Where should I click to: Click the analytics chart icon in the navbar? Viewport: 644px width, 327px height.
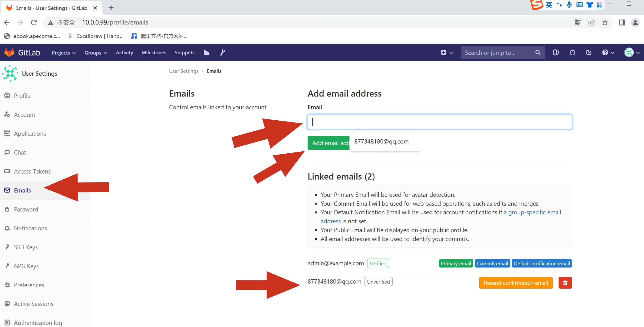tap(206, 53)
